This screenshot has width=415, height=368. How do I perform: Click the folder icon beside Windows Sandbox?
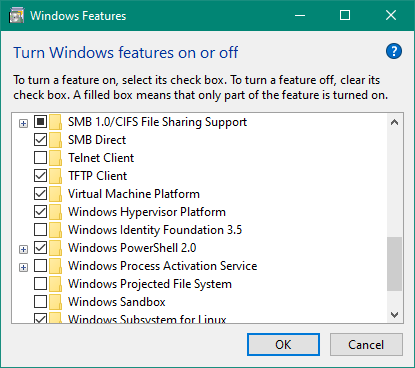click(56, 302)
